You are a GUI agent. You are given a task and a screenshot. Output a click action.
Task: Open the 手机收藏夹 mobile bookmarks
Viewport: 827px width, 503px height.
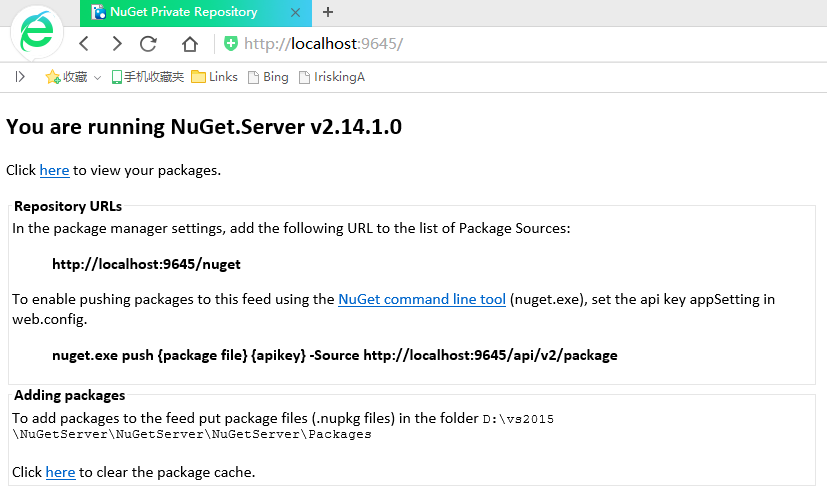tap(147, 77)
